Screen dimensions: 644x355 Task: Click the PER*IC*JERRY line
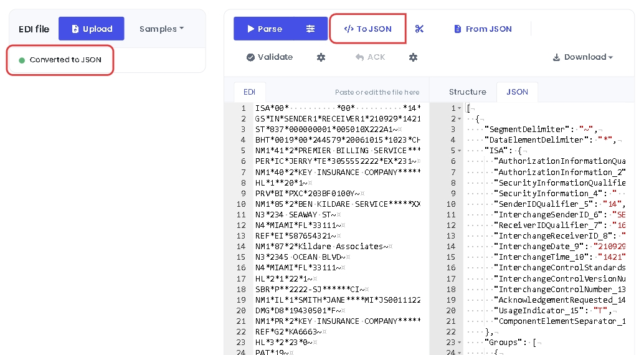click(338, 161)
